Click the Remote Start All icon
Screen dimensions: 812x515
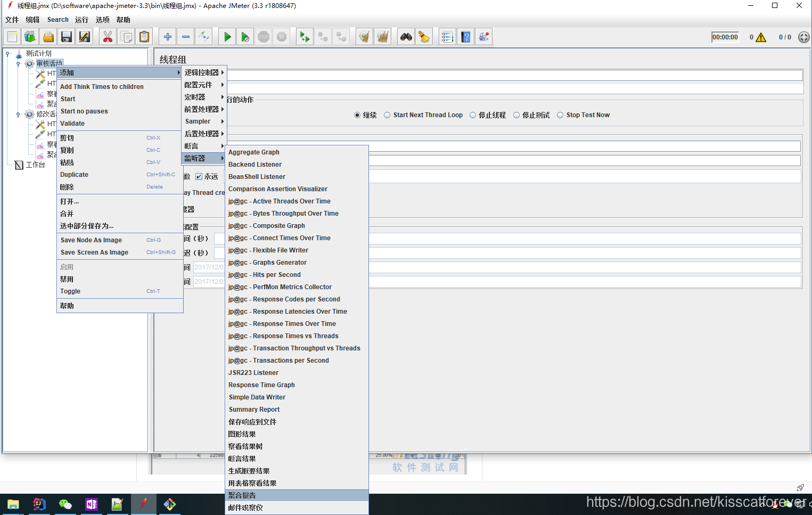pos(304,37)
